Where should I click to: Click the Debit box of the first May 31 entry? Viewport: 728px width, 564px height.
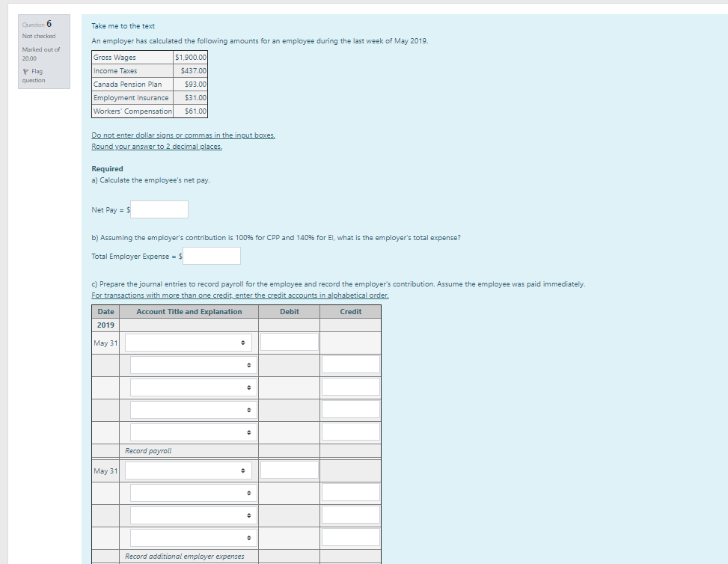[x=289, y=342]
